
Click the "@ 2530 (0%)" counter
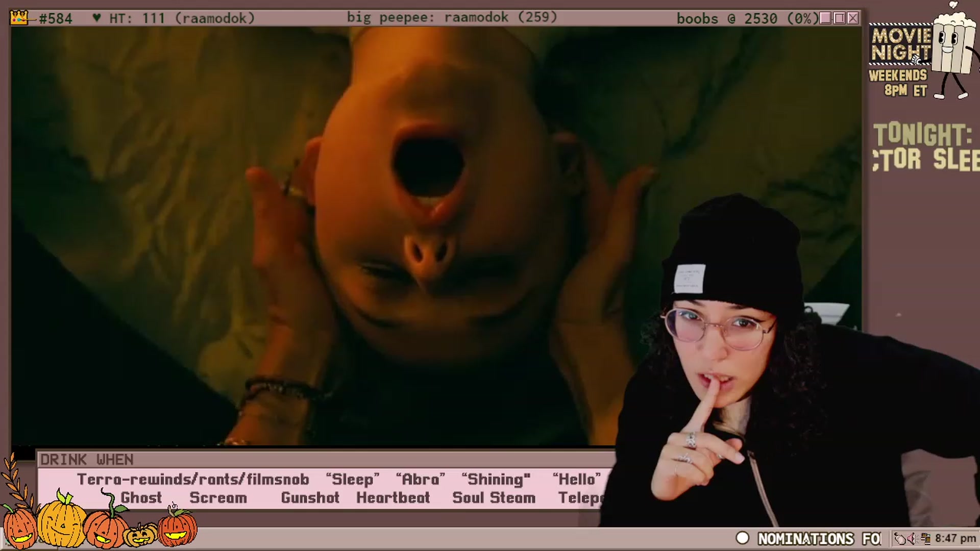pos(773,18)
